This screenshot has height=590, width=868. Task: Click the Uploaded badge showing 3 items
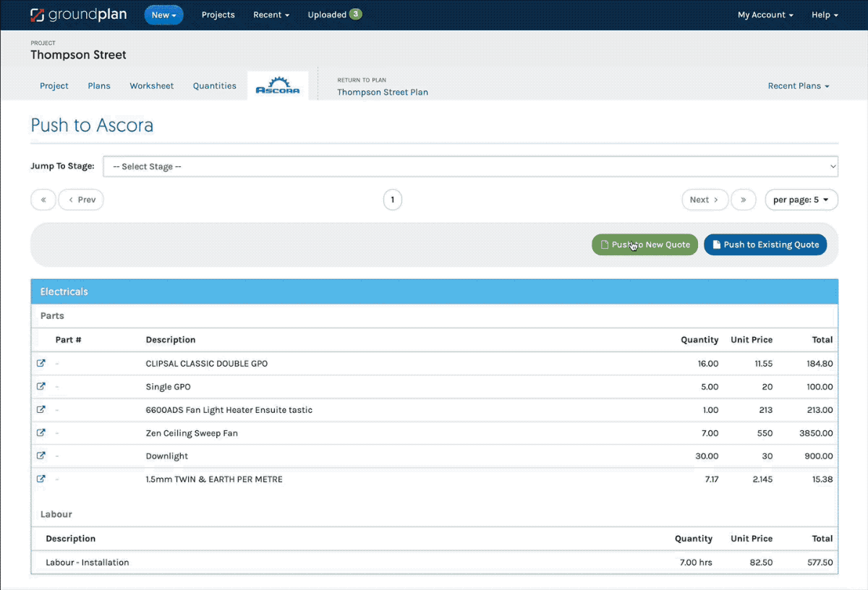click(x=334, y=14)
